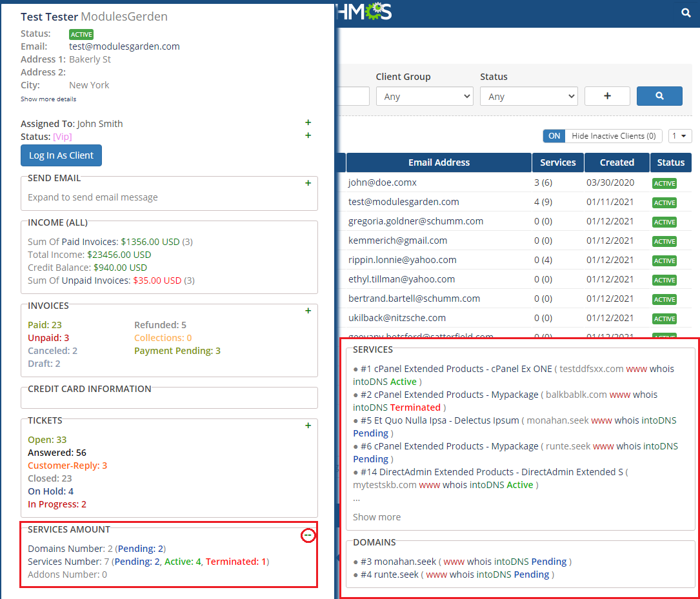
Task: Click Open: 33 tickets count
Action: point(47,439)
